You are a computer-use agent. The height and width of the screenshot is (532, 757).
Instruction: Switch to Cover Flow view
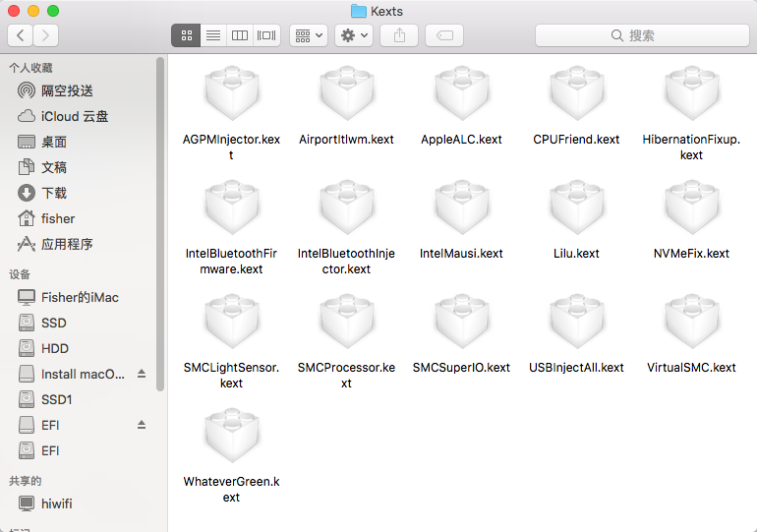point(266,35)
